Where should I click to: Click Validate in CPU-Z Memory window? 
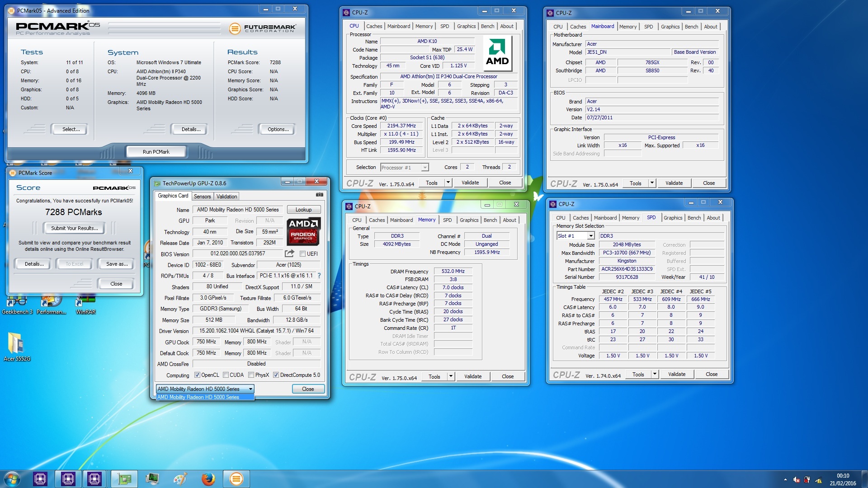coord(473,376)
